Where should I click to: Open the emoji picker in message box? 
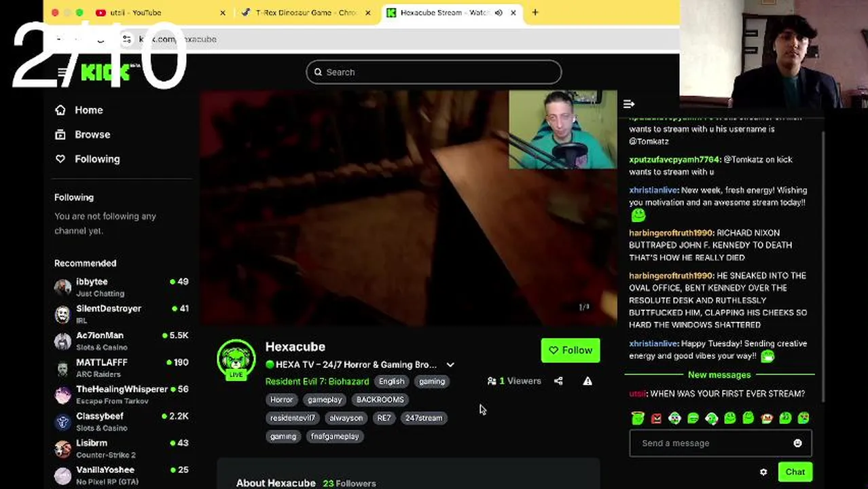pos(797,443)
